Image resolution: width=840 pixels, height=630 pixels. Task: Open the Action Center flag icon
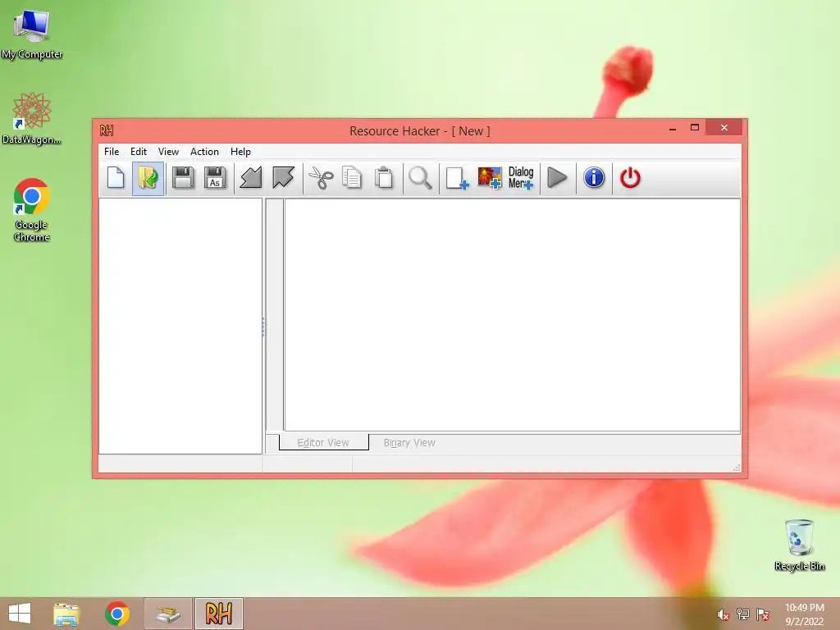point(762,614)
